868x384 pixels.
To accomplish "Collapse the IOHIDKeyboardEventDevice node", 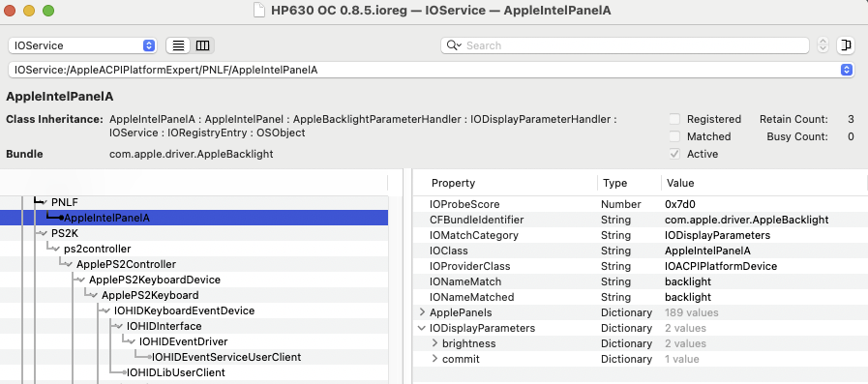I will [107, 310].
